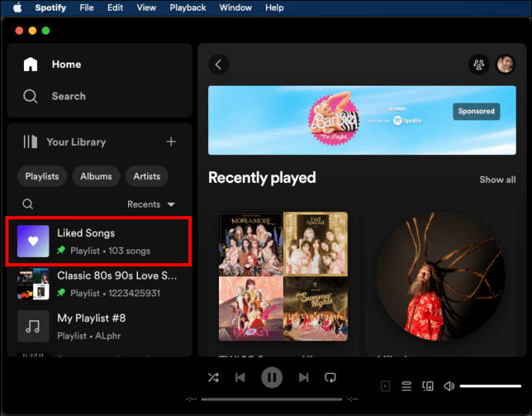Click Classic 80s 90s playlist cover

tap(33, 283)
